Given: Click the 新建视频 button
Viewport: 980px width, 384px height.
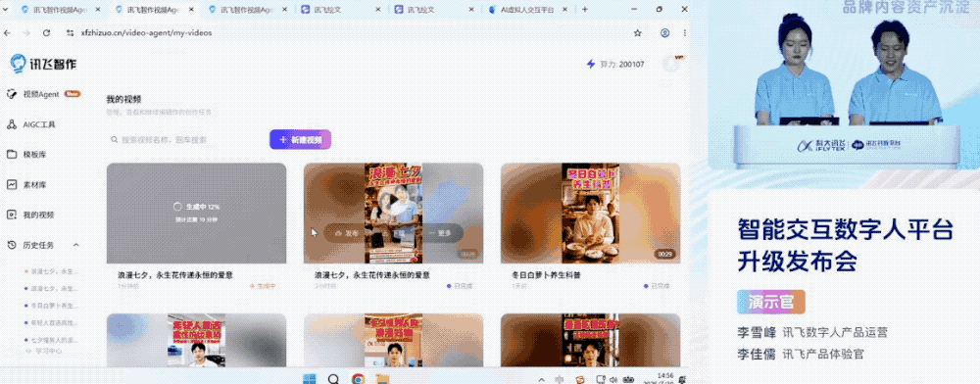Looking at the screenshot, I should pos(300,140).
